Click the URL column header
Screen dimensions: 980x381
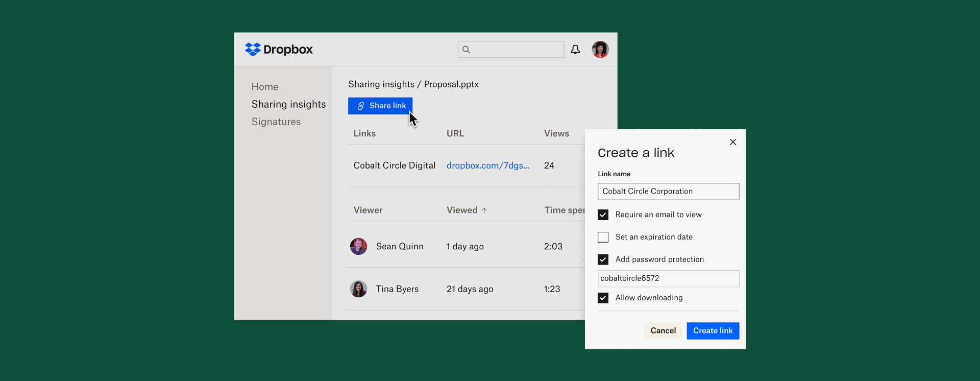tap(455, 133)
